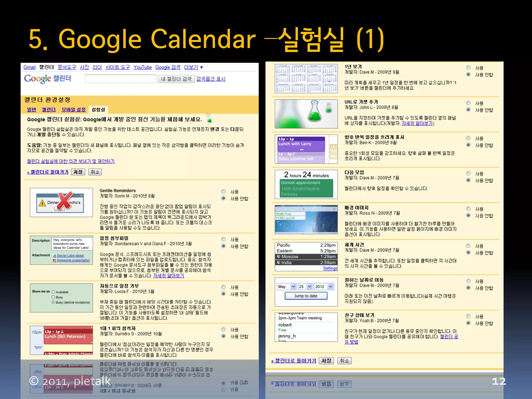Open the Google 검색 link

point(168,67)
